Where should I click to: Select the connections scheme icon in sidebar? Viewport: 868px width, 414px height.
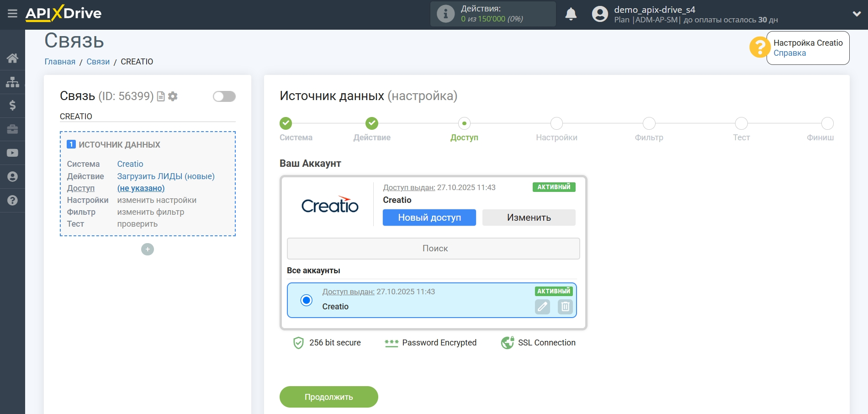tap(12, 81)
